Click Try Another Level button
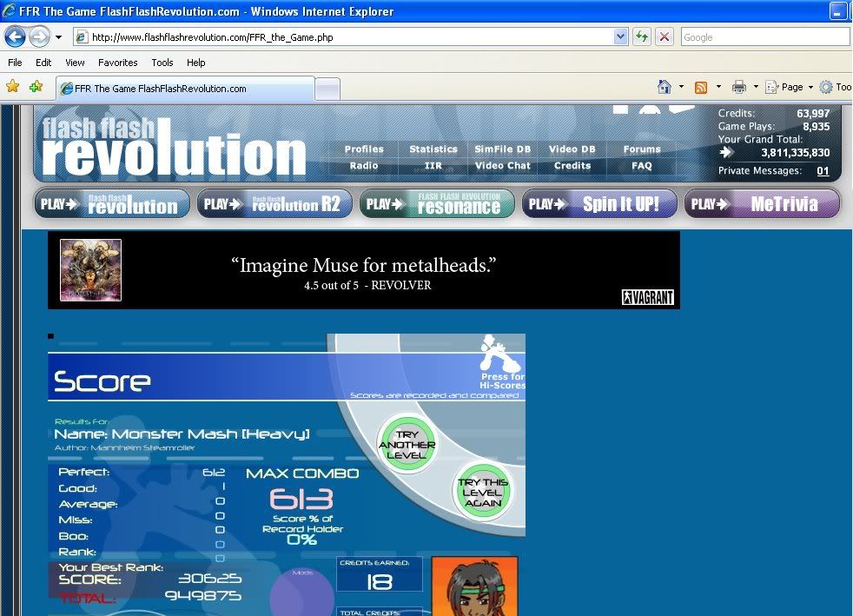 407,445
